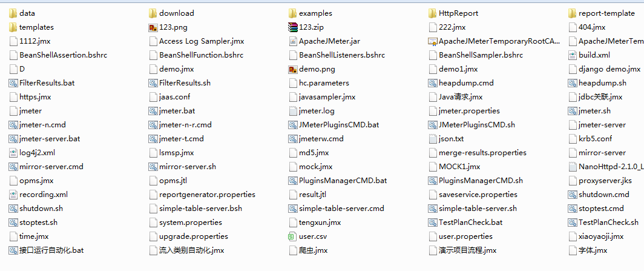Select the heapdump.cmd script icon

(432, 83)
